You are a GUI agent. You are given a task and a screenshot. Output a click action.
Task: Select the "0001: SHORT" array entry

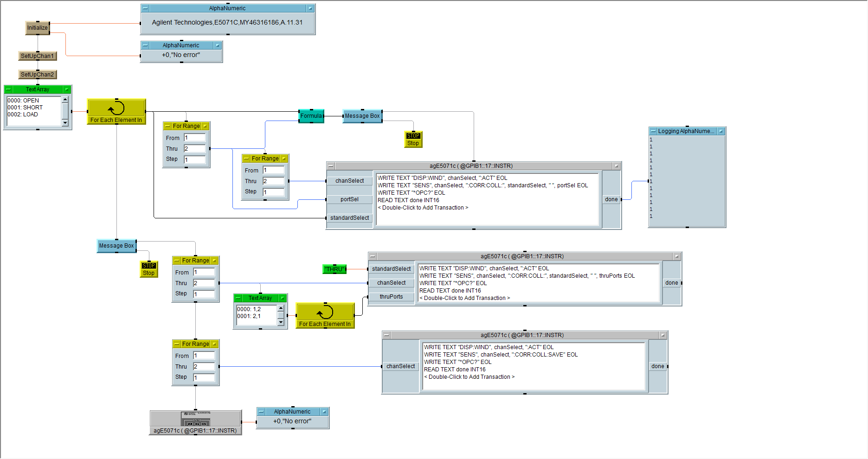pyautogui.click(x=25, y=108)
